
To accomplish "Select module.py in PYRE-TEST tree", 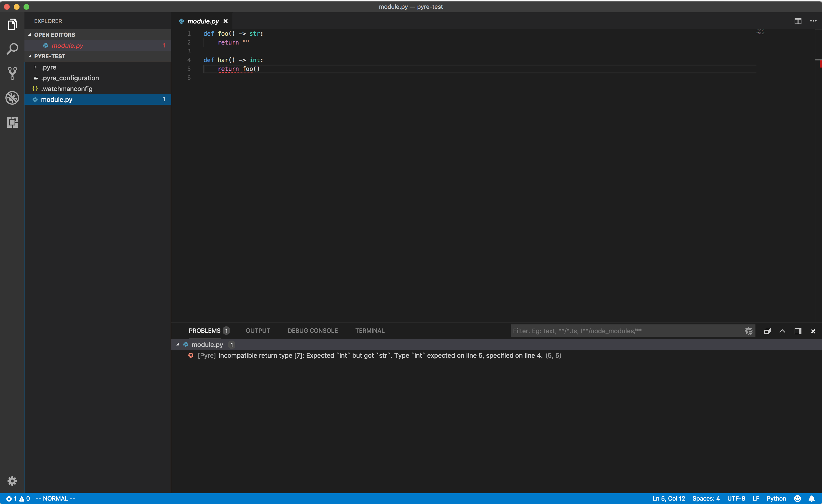I will [98, 99].
